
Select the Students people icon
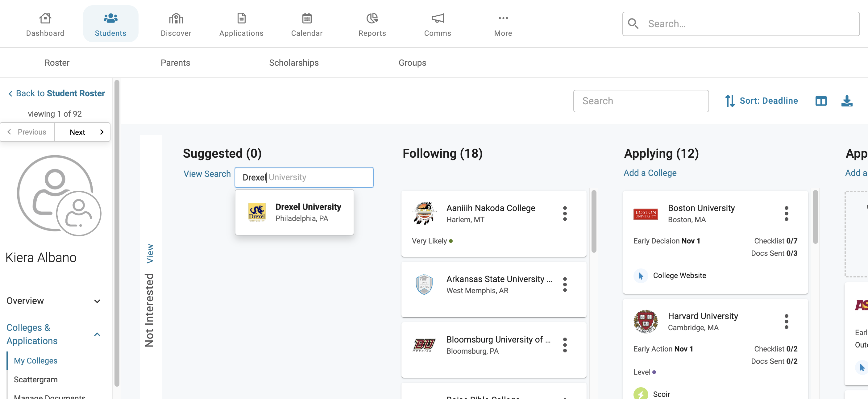pos(110,18)
